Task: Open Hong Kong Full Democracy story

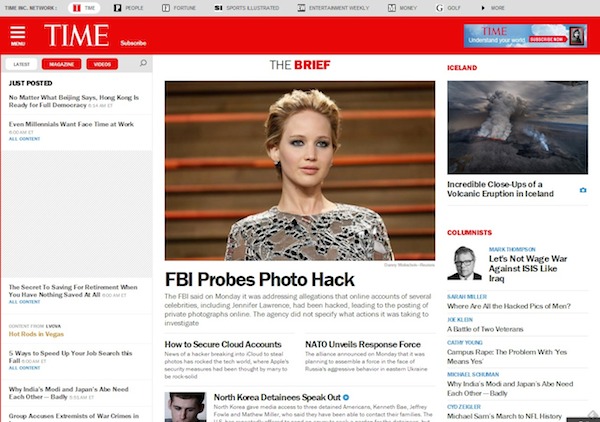Action: pyautogui.click(x=73, y=101)
